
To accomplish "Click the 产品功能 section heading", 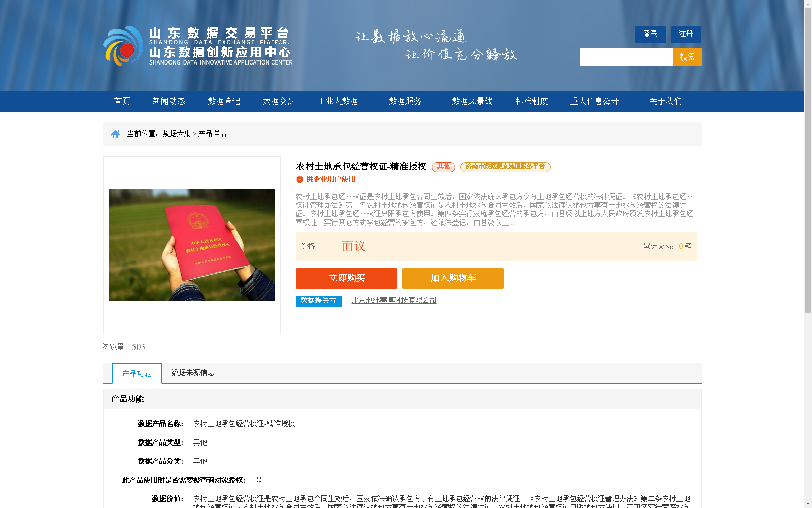I will pos(127,399).
